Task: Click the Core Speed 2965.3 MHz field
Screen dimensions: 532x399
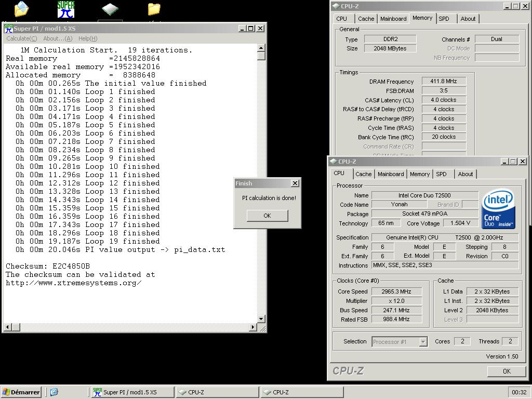Action: coord(396,291)
